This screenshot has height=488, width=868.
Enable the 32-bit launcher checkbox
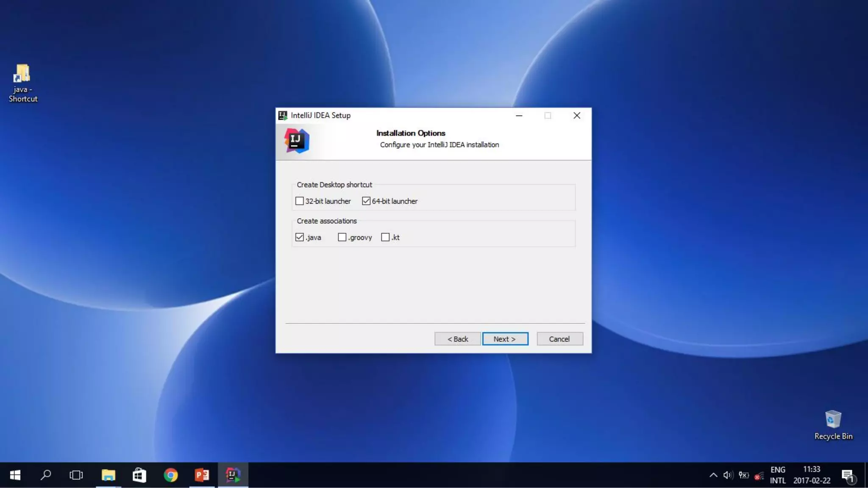300,201
